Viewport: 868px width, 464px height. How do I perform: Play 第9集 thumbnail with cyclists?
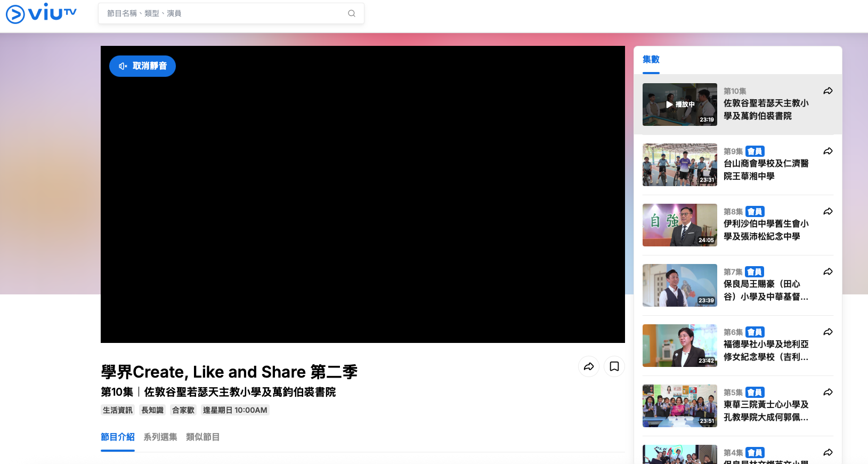[680, 165]
